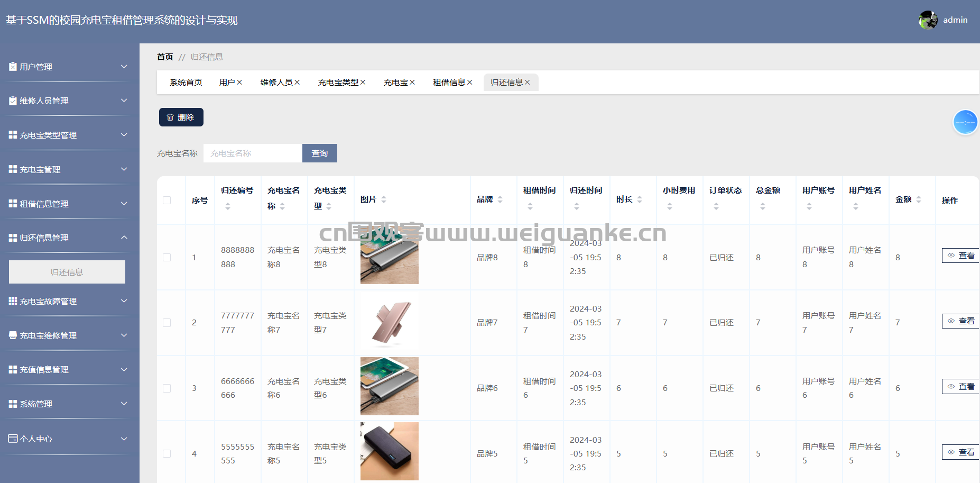This screenshot has width=980, height=483.
Task: Click the 个人中心 card icon
Action: click(x=13, y=439)
